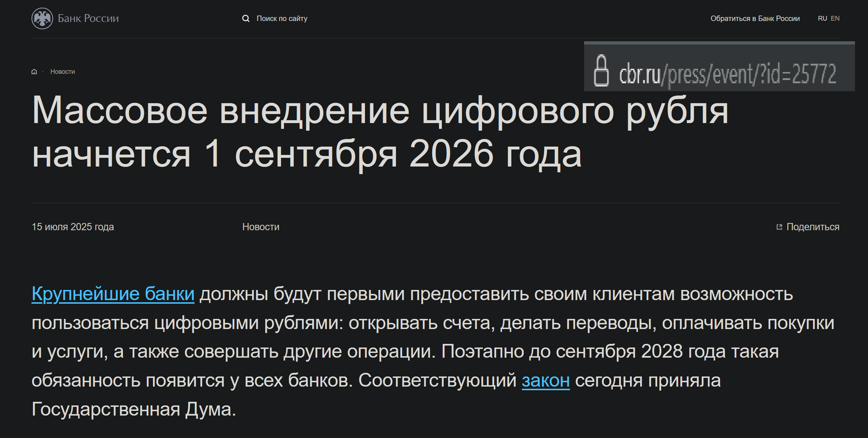Viewport: 868px width, 438px height.
Task: Click the publication date "15 июля 2025 года"
Action: (x=73, y=227)
